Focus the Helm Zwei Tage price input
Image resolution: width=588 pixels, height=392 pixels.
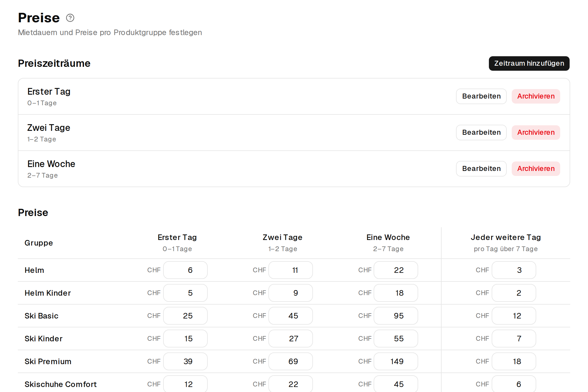click(291, 270)
